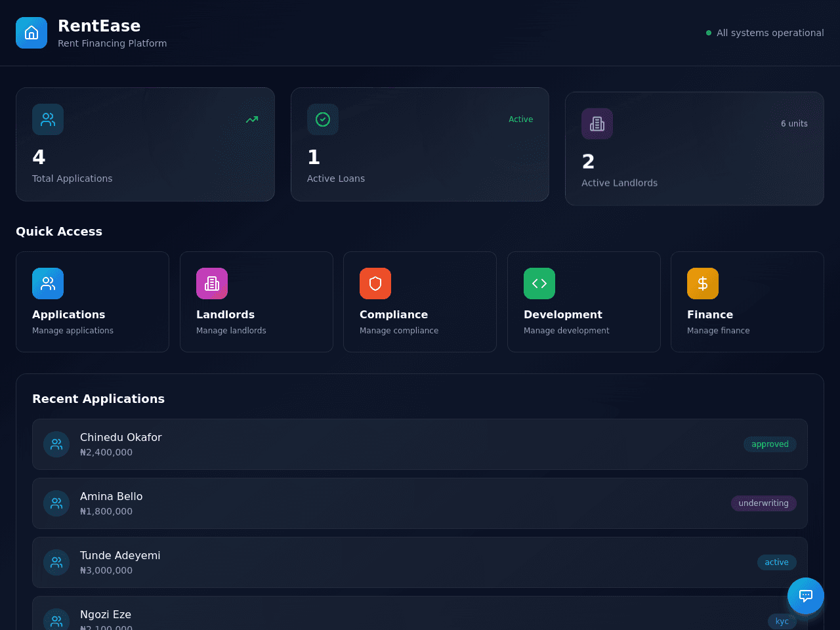
Task: Click the All systems operational status indicator
Action: (765, 33)
